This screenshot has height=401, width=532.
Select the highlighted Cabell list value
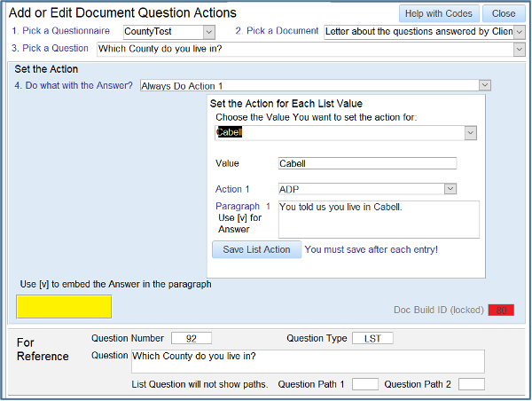coord(230,132)
